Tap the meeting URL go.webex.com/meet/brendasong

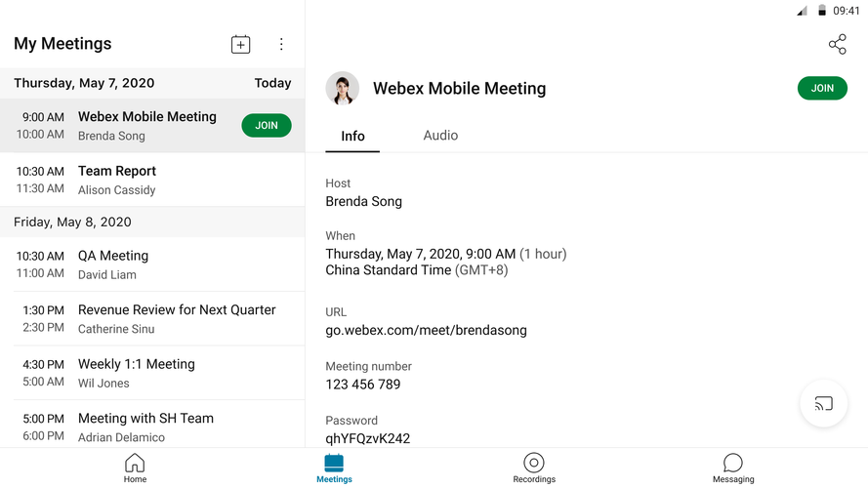click(426, 330)
